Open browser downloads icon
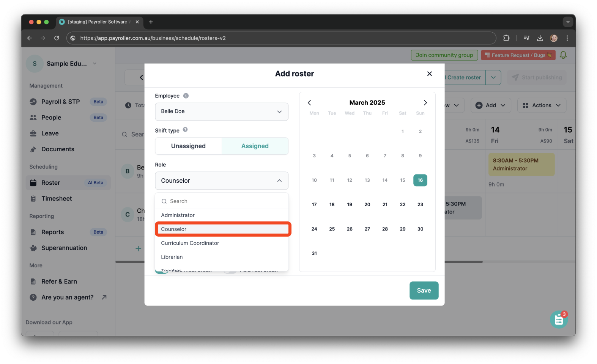Image resolution: width=597 pixels, height=364 pixels. [540, 38]
